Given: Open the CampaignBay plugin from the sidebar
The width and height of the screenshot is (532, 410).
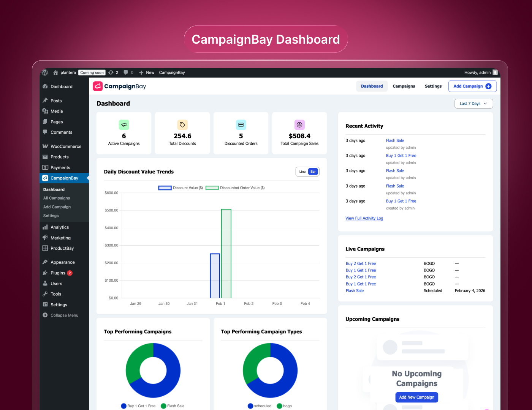Looking at the screenshot, I should (64, 178).
